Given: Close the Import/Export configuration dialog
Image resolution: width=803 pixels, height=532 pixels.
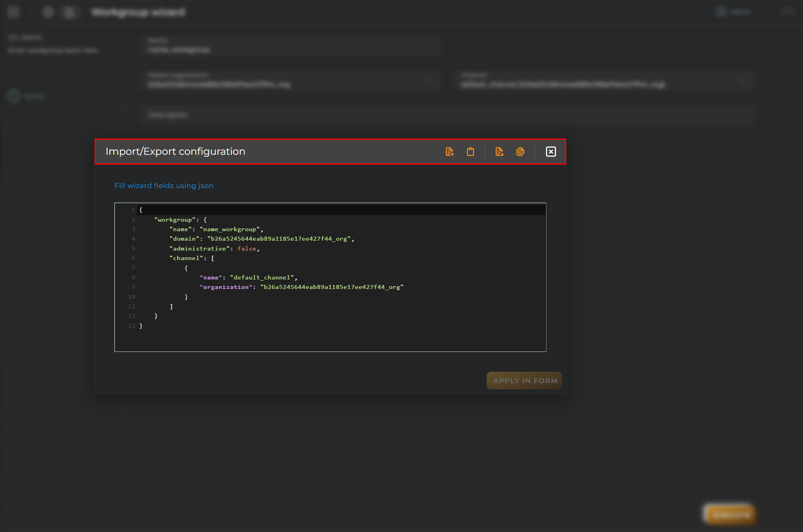Looking at the screenshot, I should point(551,152).
